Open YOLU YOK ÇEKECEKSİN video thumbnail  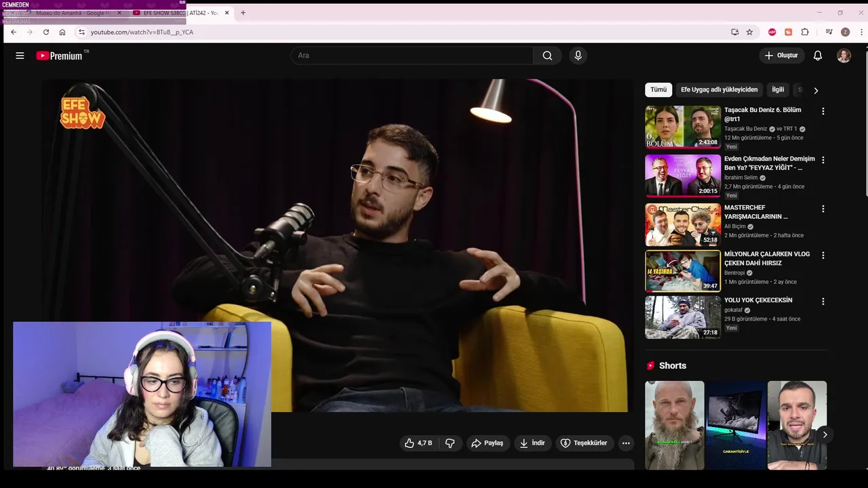click(x=683, y=317)
